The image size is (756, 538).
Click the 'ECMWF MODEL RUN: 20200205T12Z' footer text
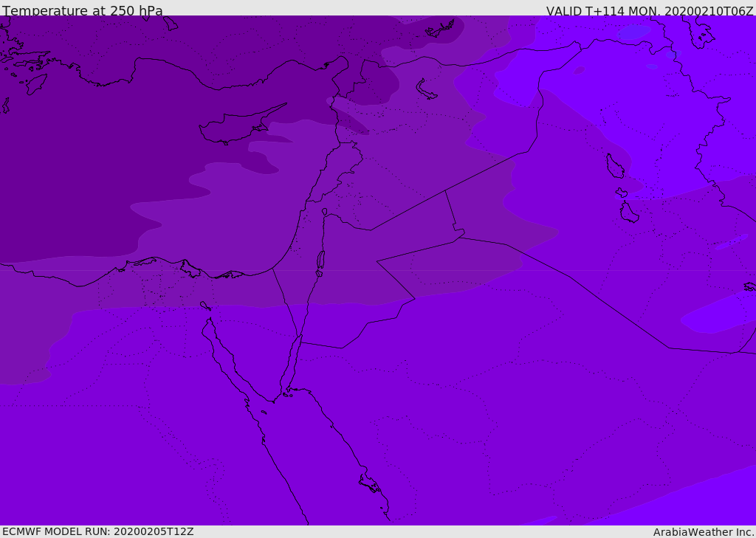[x=98, y=532]
